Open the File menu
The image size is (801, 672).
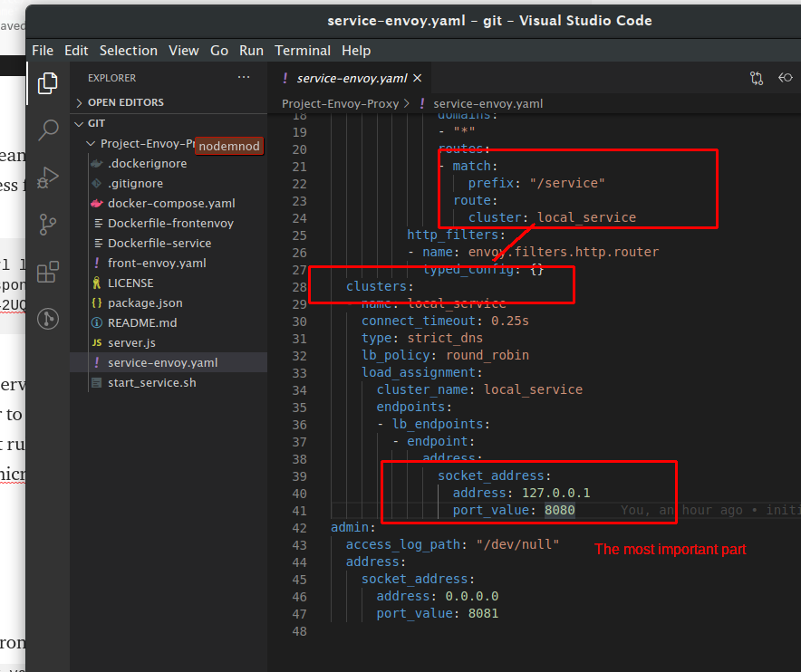pyautogui.click(x=43, y=51)
